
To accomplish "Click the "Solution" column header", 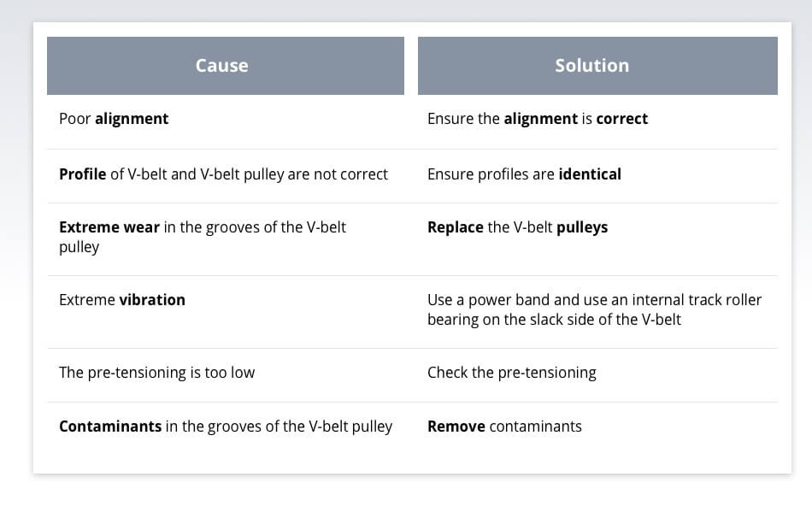I will [591, 66].
